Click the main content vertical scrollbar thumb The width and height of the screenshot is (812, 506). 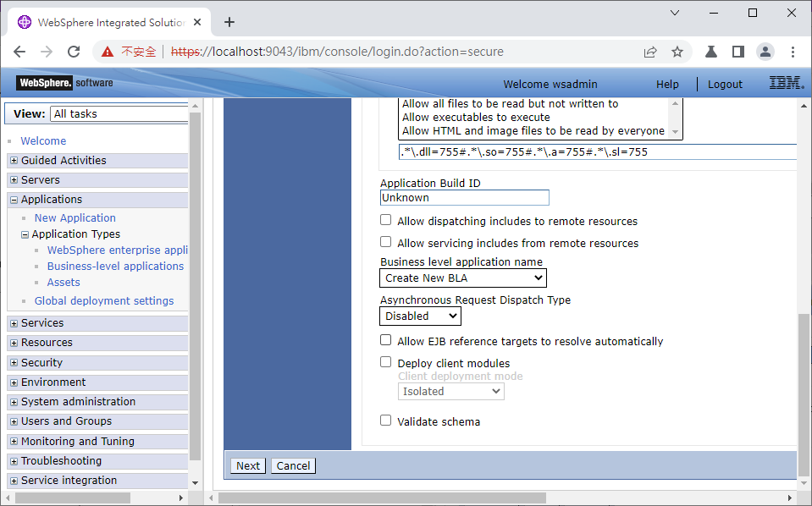tap(804, 393)
